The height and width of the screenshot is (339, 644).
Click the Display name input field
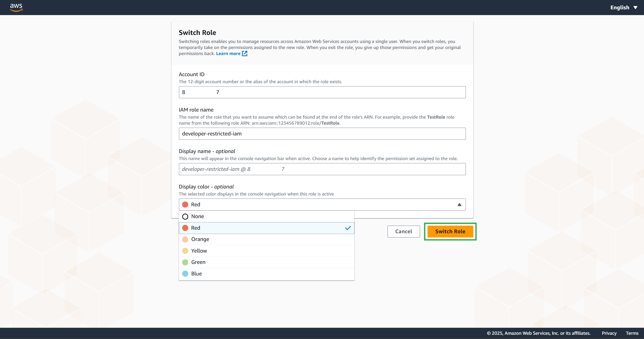tap(322, 169)
